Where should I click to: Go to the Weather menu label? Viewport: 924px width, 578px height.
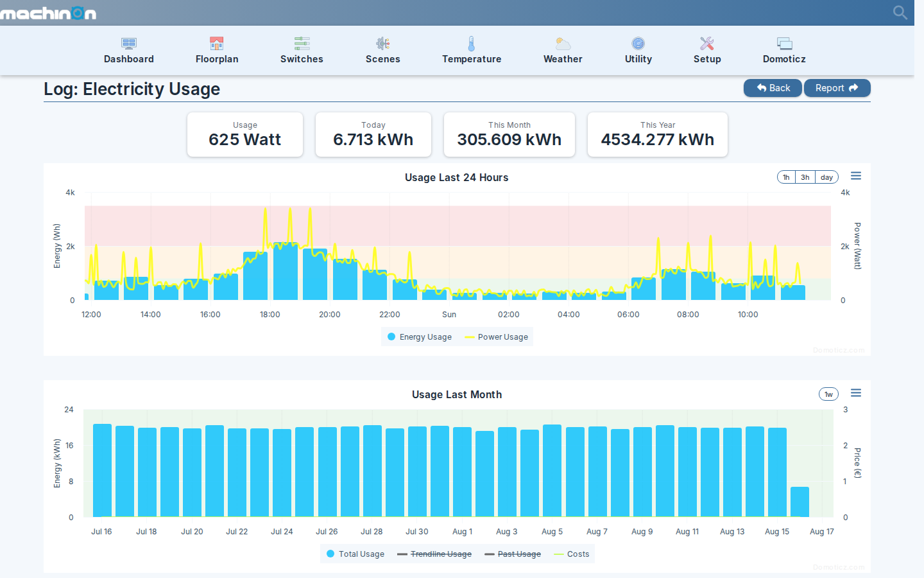click(563, 59)
